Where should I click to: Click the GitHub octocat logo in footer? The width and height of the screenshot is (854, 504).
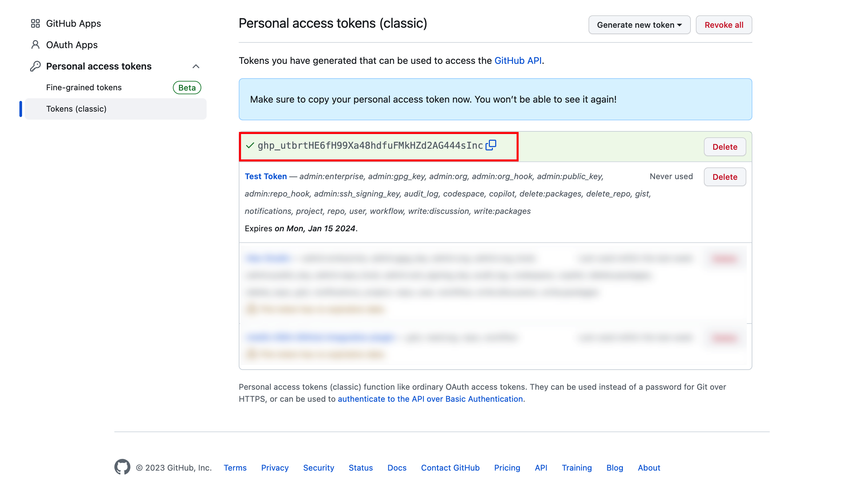[122, 467]
